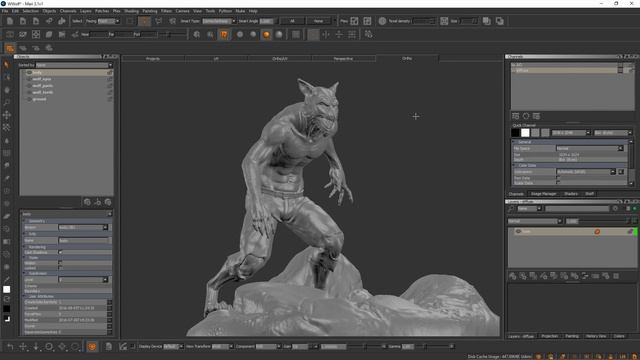Screen dimensions: 640x360
Task: Enable the orange sphere shading mode icon
Action: click(266, 35)
